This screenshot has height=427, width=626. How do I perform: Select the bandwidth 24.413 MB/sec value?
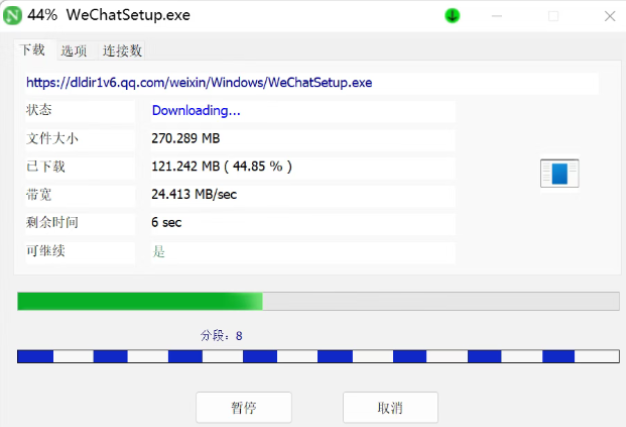pyautogui.click(x=194, y=194)
